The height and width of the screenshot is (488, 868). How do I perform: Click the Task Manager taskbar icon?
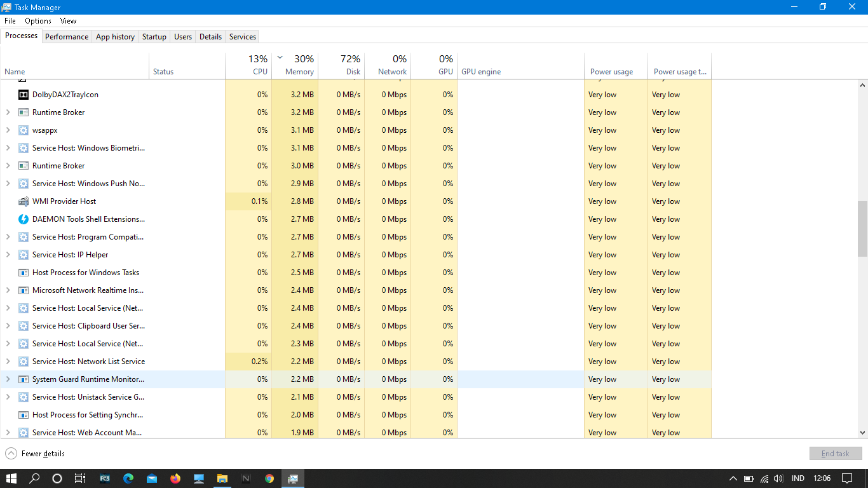pos(293,478)
